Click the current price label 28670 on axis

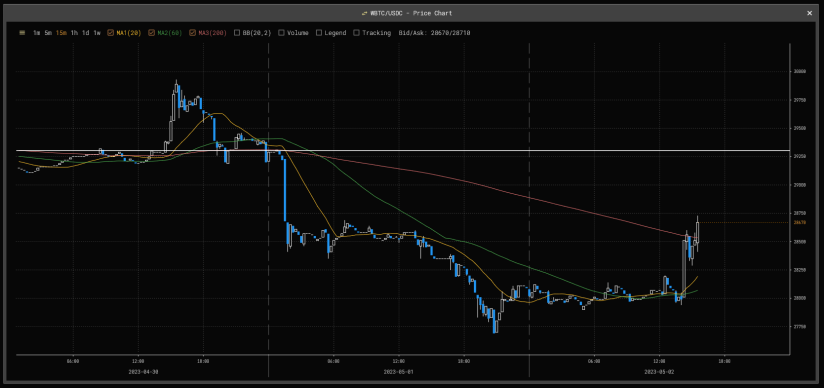(x=800, y=222)
